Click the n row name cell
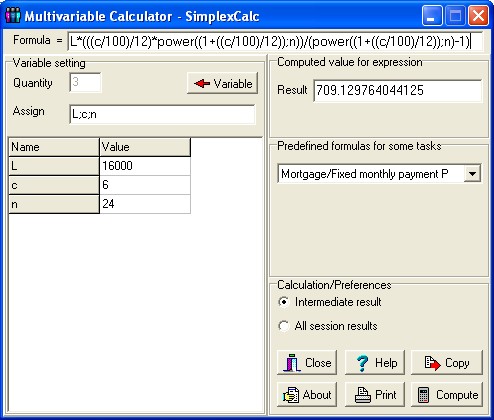 pyautogui.click(x=54, y=204)
